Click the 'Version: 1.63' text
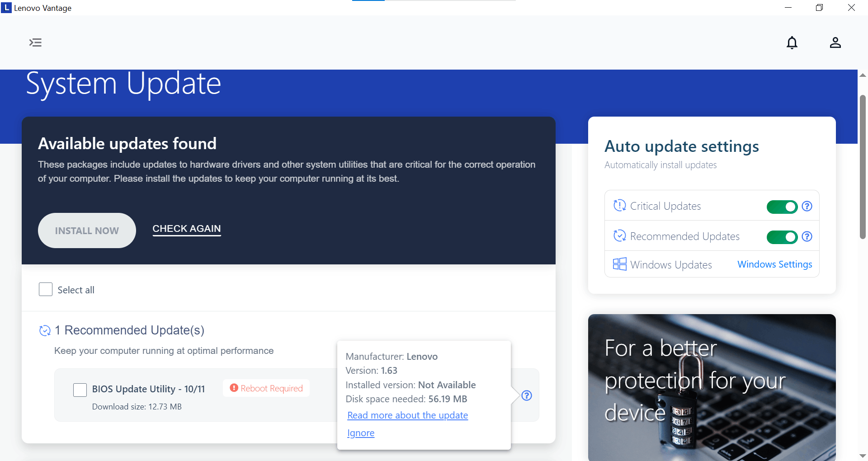The width and height of the screenshot is (868, 461). tap(371, 371)
